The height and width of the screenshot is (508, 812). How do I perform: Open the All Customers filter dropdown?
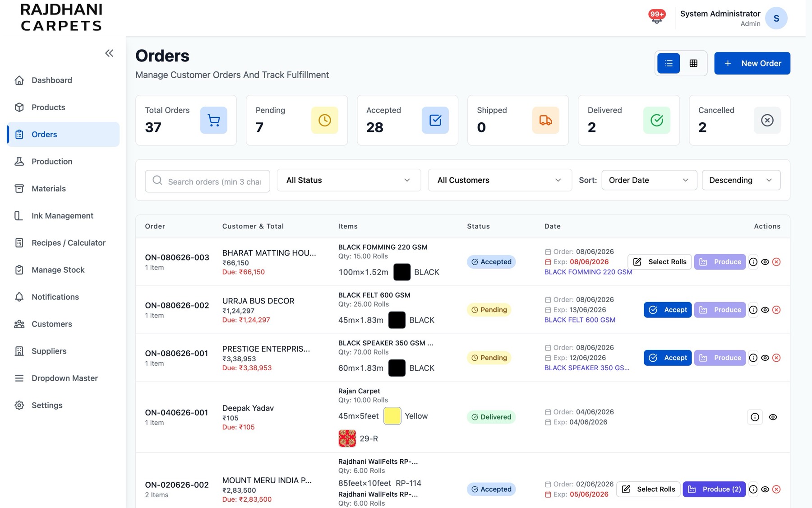(500, 180)
